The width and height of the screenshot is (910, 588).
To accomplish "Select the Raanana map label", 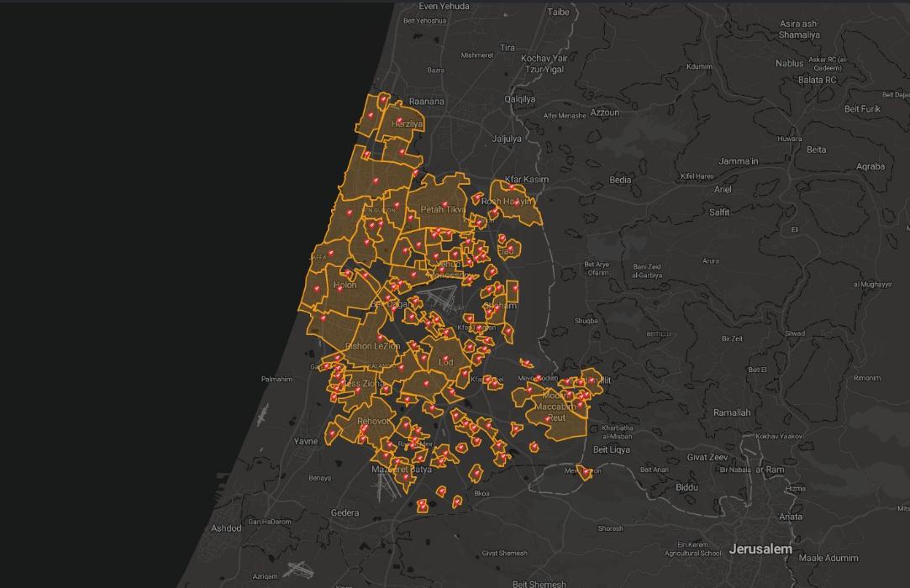I will pos(427,101).
